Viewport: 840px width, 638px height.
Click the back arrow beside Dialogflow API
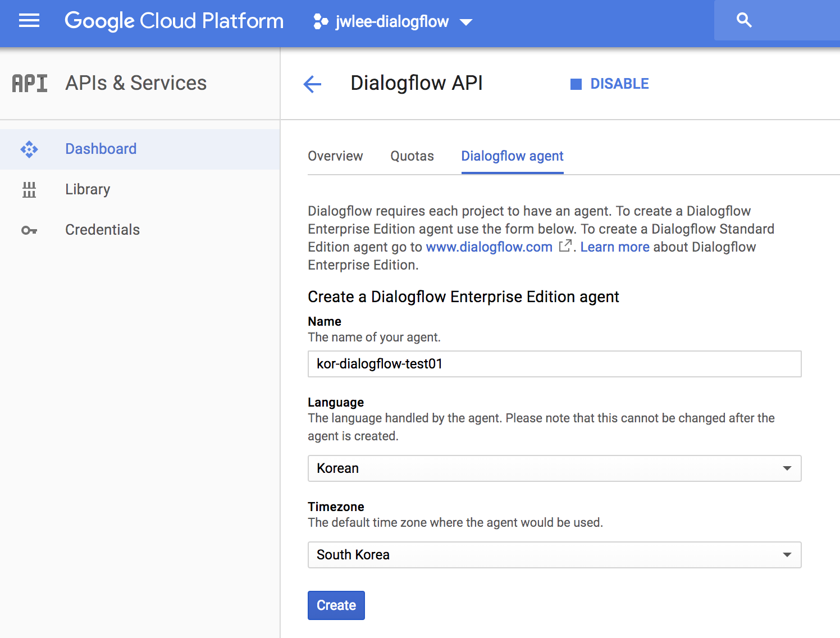pos(312,84)
